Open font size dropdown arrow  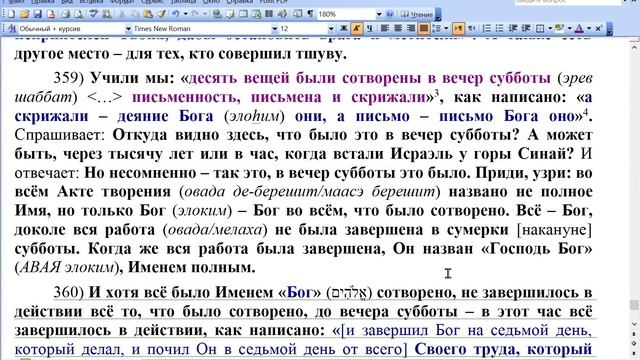[331, 29]
